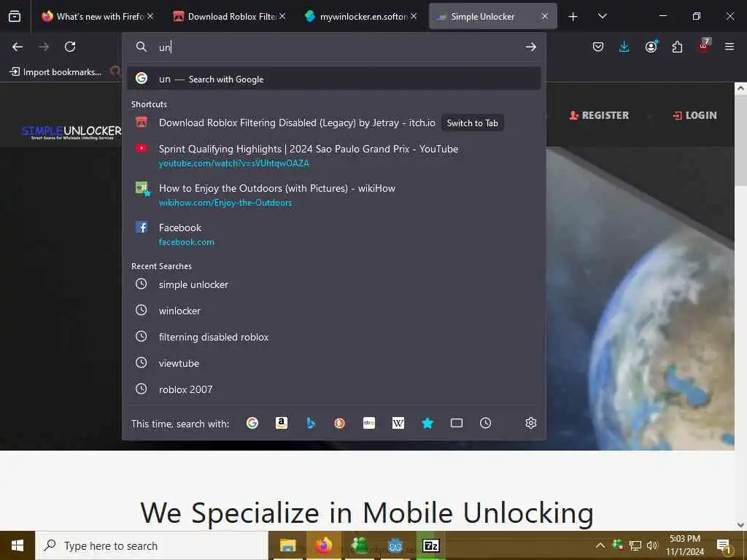The height and width of the screenshot is (560, 747).
Task: Select recent search 'filterning disabled roblox'
Action: 334,337
